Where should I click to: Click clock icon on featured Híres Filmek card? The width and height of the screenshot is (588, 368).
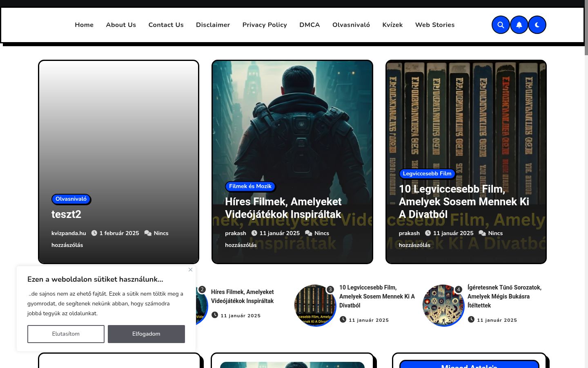click(x=254, y=233)
